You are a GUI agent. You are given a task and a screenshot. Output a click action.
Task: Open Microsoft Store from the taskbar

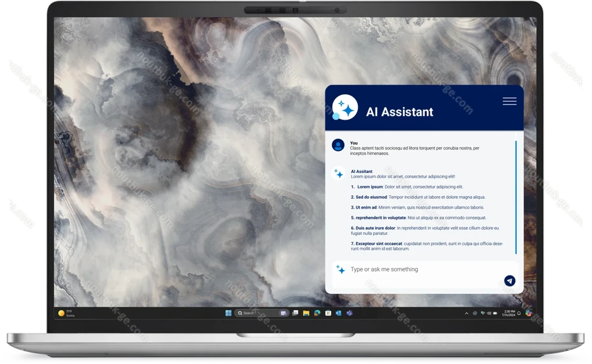click(x=328, y=313)
